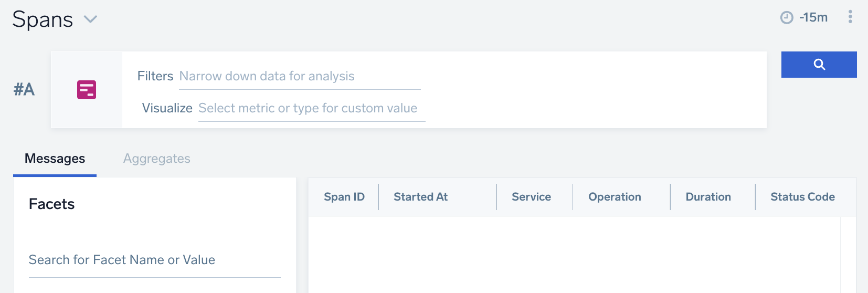Click the Search for Facet Name field
This screenshot has width=868, height=293.
click(x=154, y=260)
